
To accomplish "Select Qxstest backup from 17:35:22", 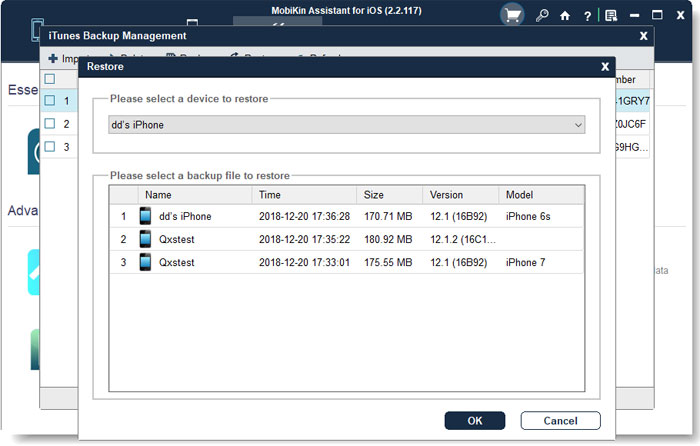I will [346, 239].
